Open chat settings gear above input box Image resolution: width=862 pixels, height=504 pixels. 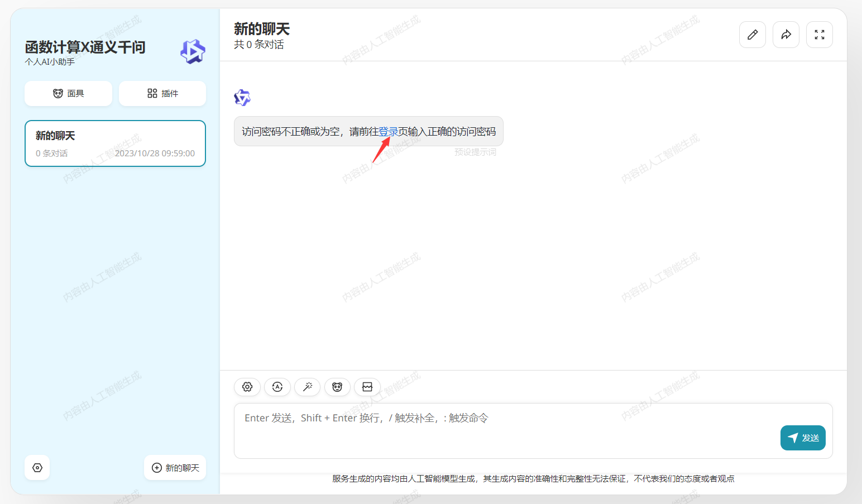click(247, 387)
